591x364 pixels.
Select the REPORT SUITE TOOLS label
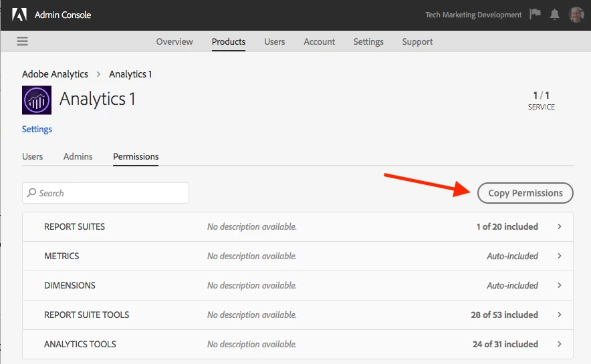click(87, 315)
